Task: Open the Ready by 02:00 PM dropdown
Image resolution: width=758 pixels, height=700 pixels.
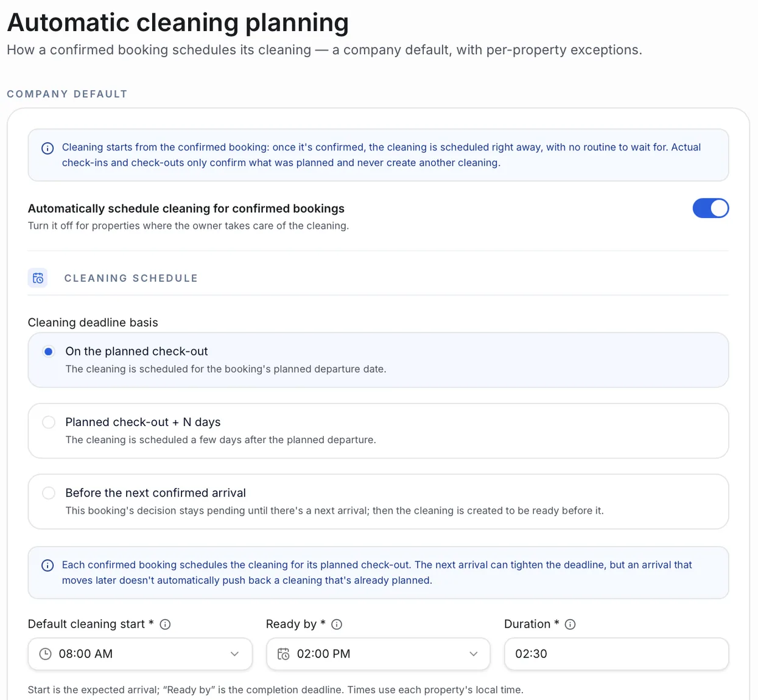Action: pos(378,654)
